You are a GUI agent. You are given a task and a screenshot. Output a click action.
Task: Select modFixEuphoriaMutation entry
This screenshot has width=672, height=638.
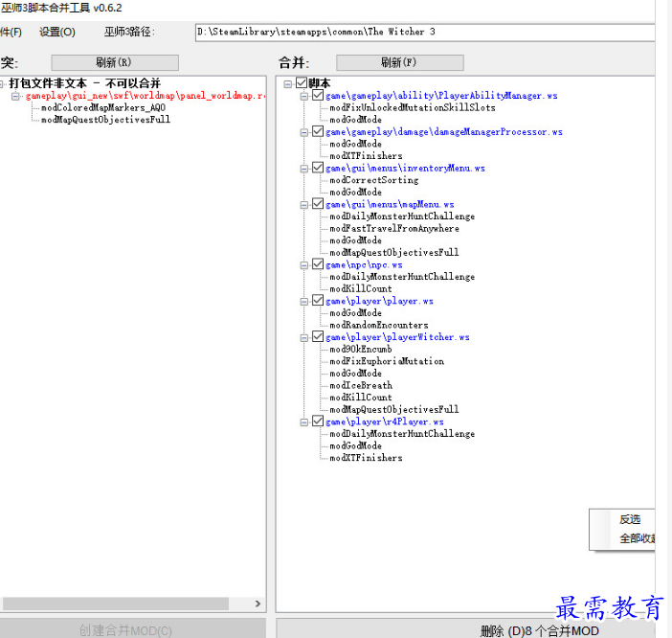[387, 361]
